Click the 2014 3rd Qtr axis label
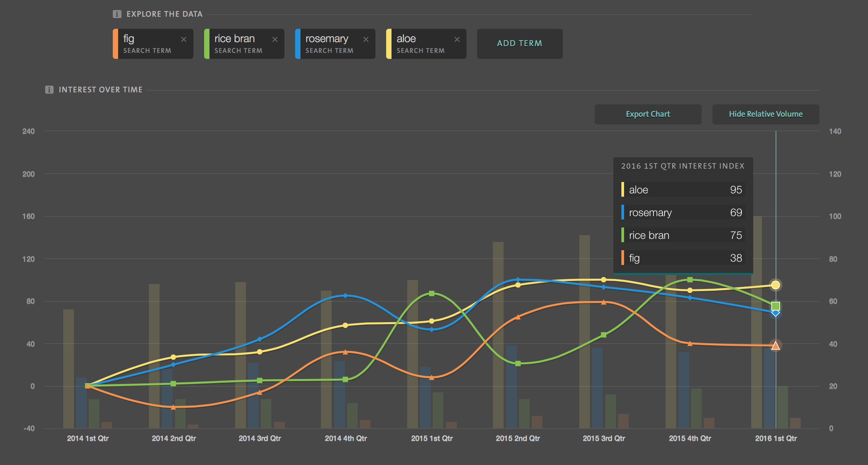 point(259,438)
